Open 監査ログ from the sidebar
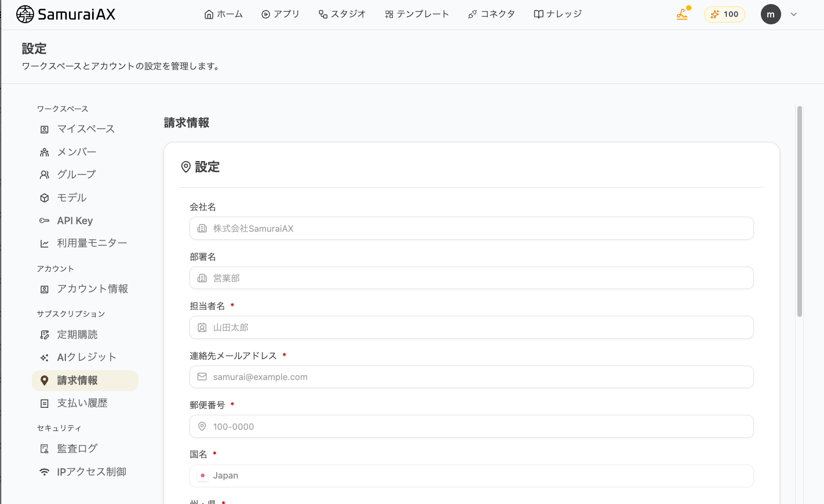824x504 pixels. [x=85, y=449]
